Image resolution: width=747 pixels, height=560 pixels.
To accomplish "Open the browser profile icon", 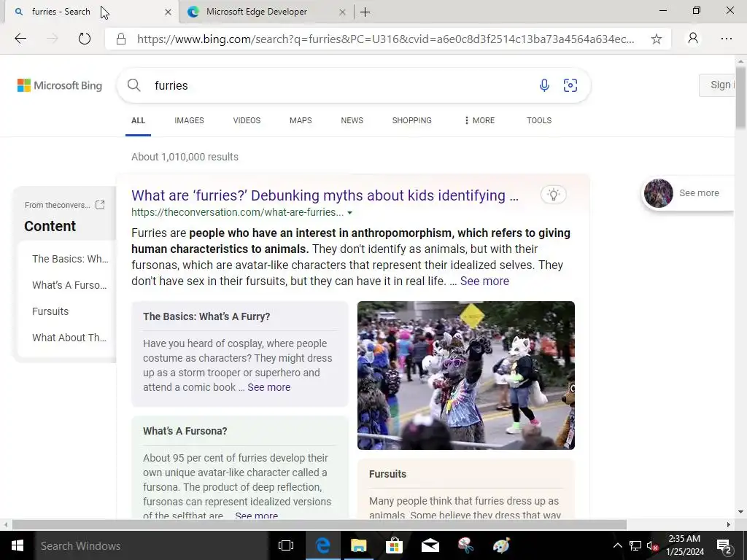I will click(x=693, y=39).
